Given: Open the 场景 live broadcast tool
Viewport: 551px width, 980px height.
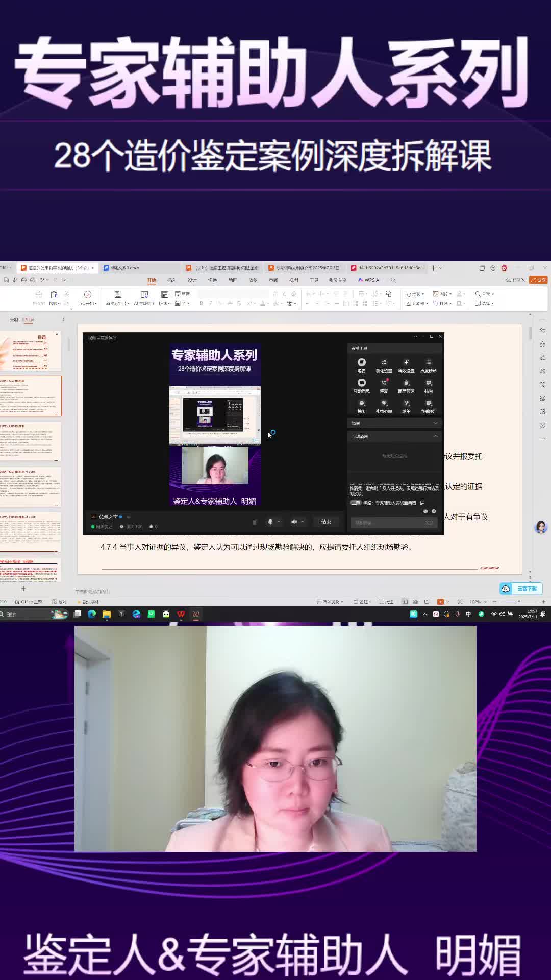Looking at the screenshot, I should click(x=361, y=365).
